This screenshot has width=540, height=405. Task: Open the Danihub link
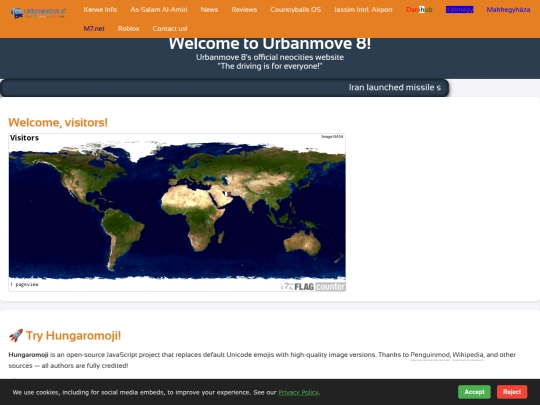point(419,10)
